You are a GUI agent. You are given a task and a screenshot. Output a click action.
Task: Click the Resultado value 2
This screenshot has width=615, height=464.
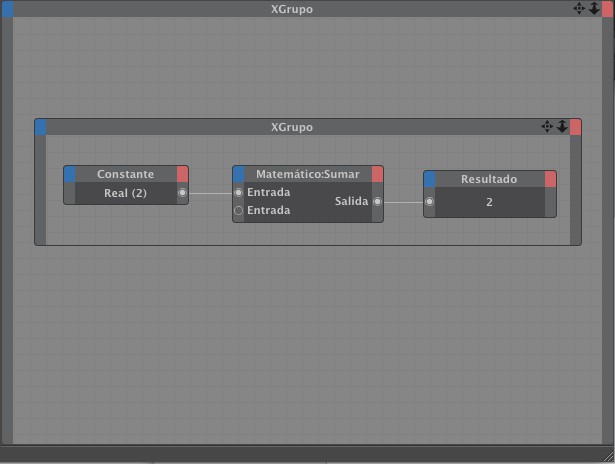489,202
